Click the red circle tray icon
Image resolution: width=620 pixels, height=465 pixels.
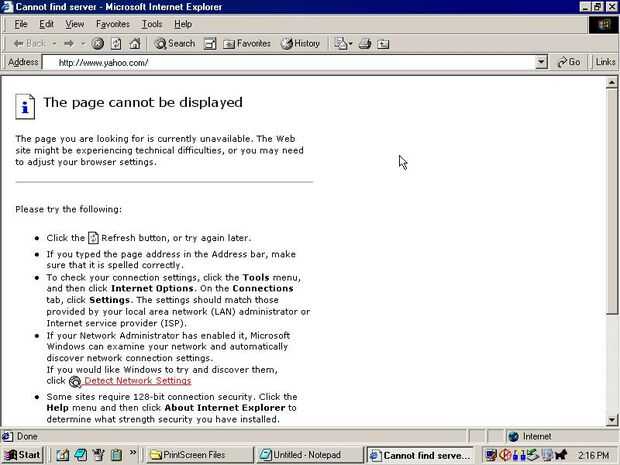coord(505,456)
